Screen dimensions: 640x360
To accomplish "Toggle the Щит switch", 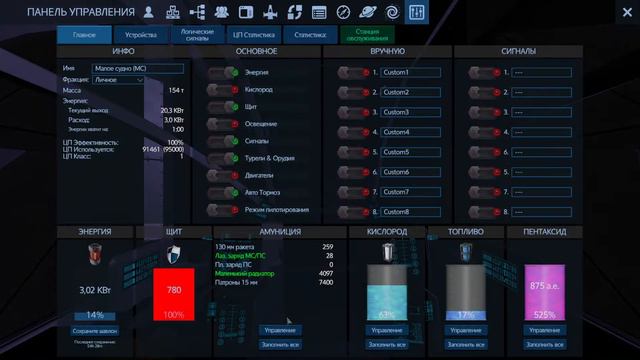I will [222, 107].
